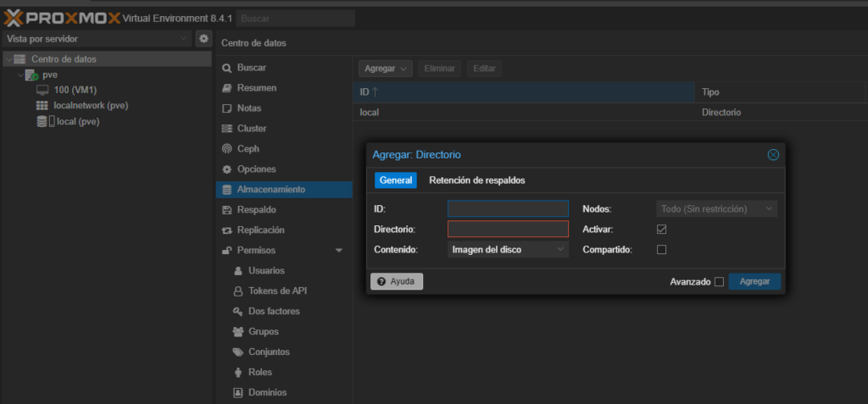
Task: Open the Contenido dropdown
Action: pos(508,250)
